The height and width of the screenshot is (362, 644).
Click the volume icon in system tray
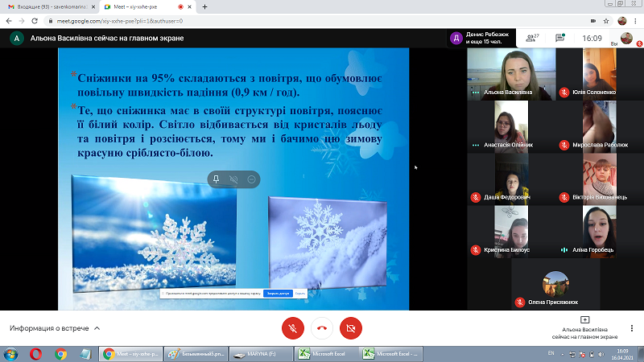(x=601, y=354)
